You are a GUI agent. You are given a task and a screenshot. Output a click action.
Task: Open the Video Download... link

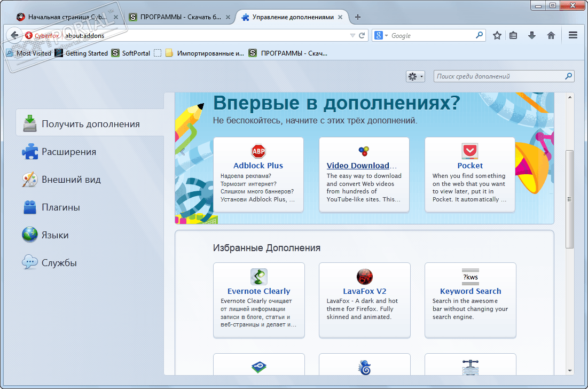point(362,166)
